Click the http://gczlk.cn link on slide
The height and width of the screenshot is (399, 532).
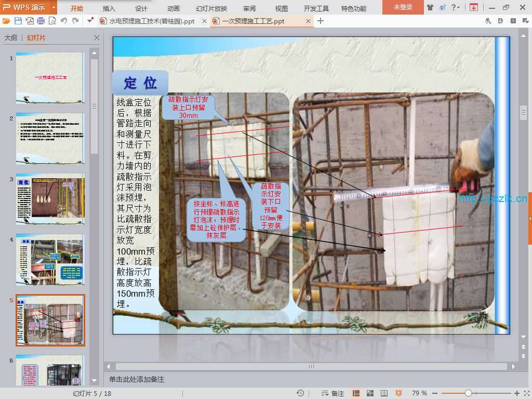pos(493,198)
